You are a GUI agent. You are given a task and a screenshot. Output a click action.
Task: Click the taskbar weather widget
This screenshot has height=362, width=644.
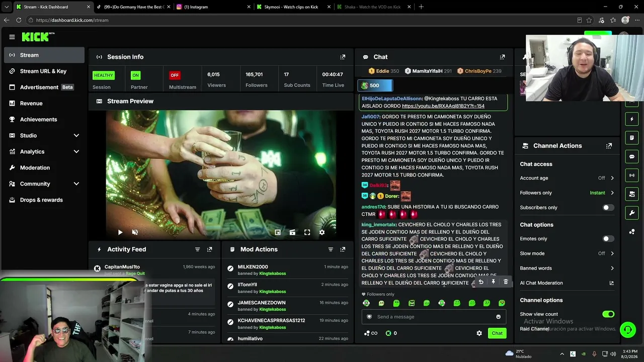tap(518, 354)
